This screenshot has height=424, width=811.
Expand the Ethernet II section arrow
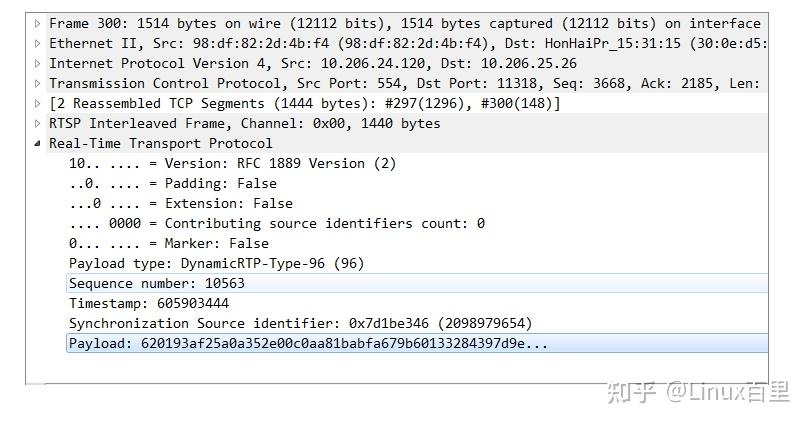(38, 43)
